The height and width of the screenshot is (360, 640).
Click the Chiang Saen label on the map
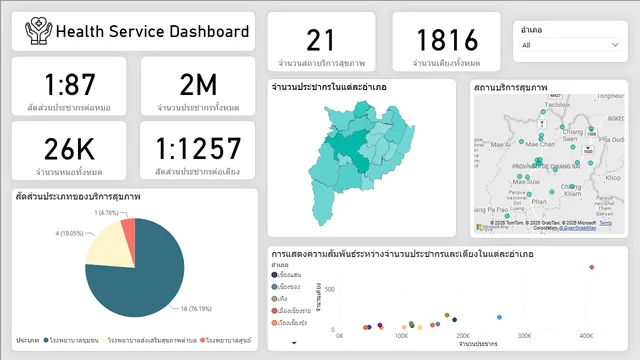tap(572, 135)
